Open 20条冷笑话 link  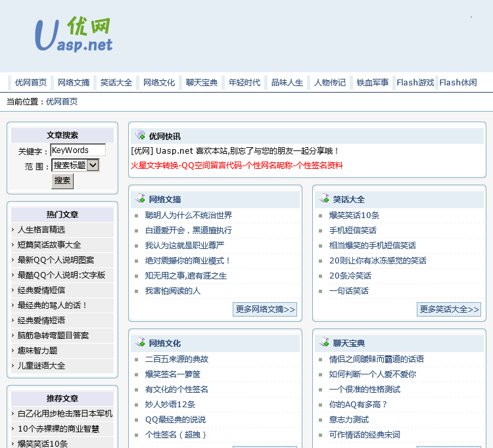tap(350, 276)
